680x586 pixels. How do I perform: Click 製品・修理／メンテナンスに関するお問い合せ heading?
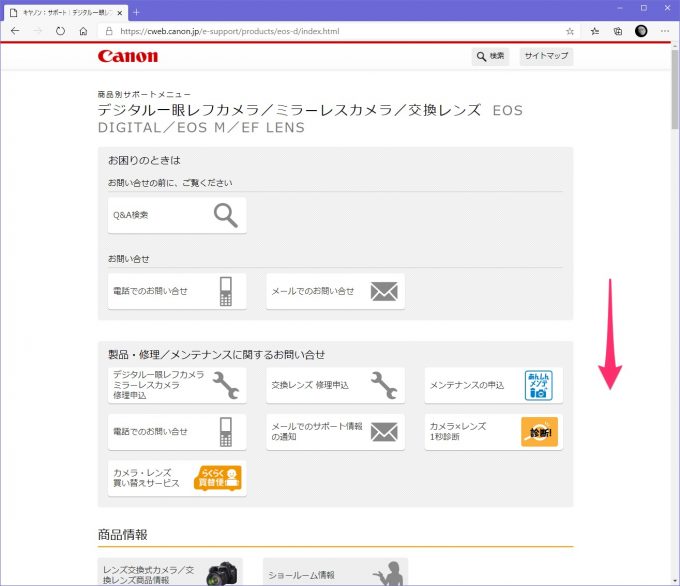click(216, 355)
